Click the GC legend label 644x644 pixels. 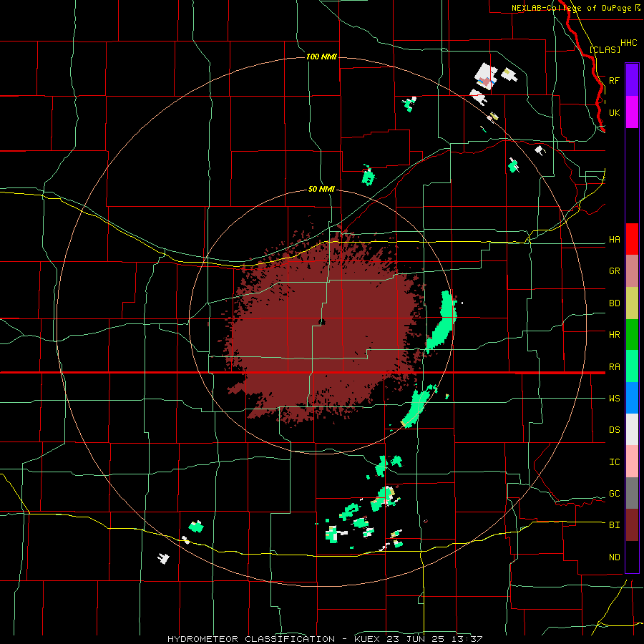(x=614, y=494)
